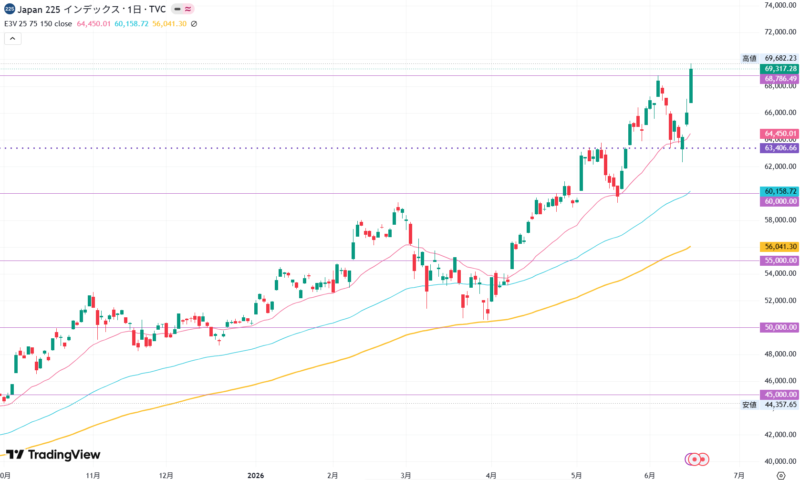800x480 pixels.
Task: Select the 68,786.49 horizontal line price label
Action: 779,79
